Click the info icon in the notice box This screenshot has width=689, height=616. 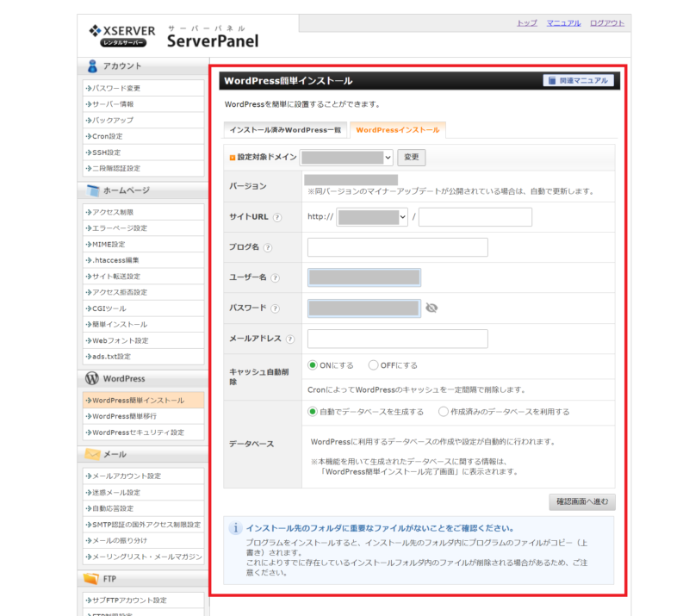coord(235,527)
